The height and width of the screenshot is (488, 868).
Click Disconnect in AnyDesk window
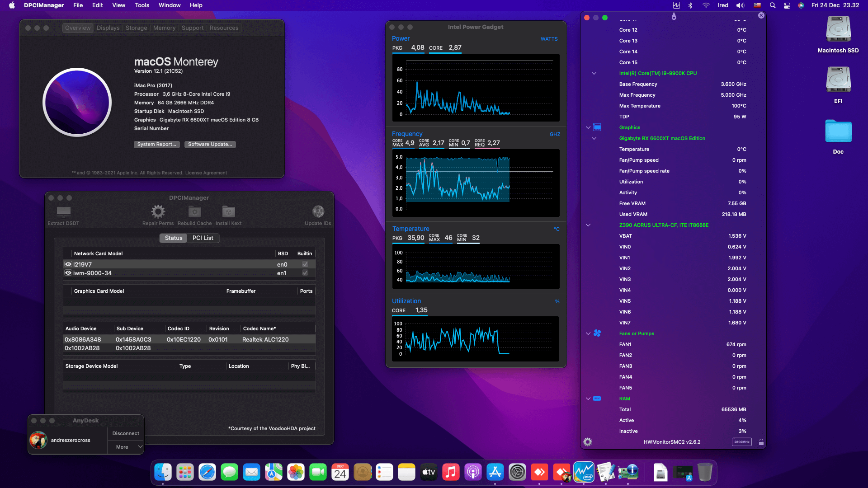126,433
